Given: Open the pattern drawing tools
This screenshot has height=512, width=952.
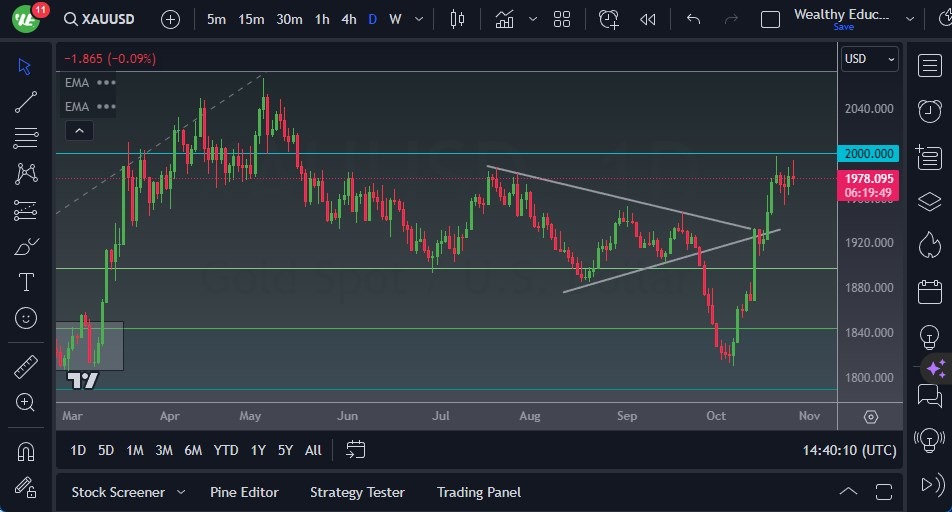Looking at the screenshot, I should tap(26, 174).
